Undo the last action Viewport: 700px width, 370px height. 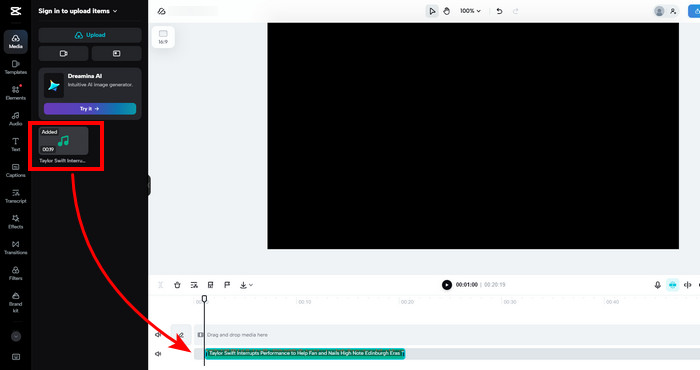(499, 11)
